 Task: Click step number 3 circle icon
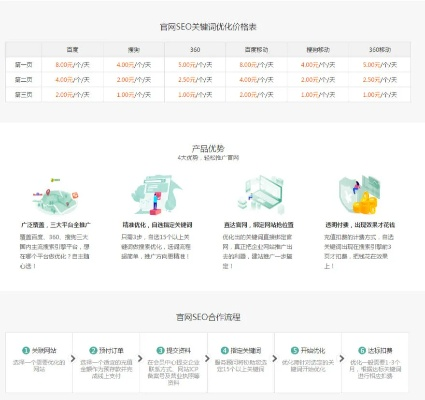(160, 350)
